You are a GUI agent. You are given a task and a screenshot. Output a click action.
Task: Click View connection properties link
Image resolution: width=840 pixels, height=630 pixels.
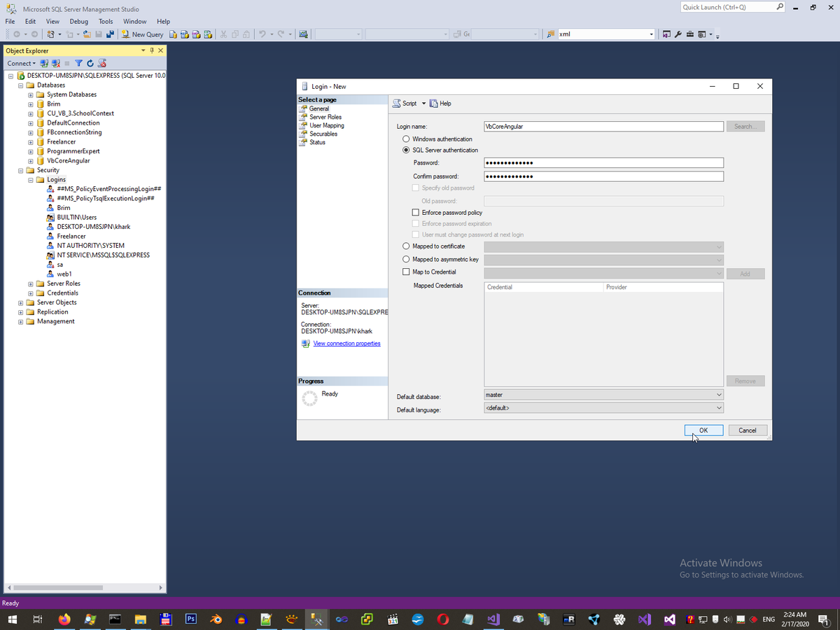[x=347, y=343]
